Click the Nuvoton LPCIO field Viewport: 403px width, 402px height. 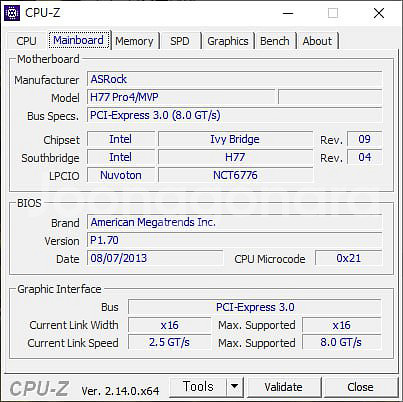click(x=121, y=175)
